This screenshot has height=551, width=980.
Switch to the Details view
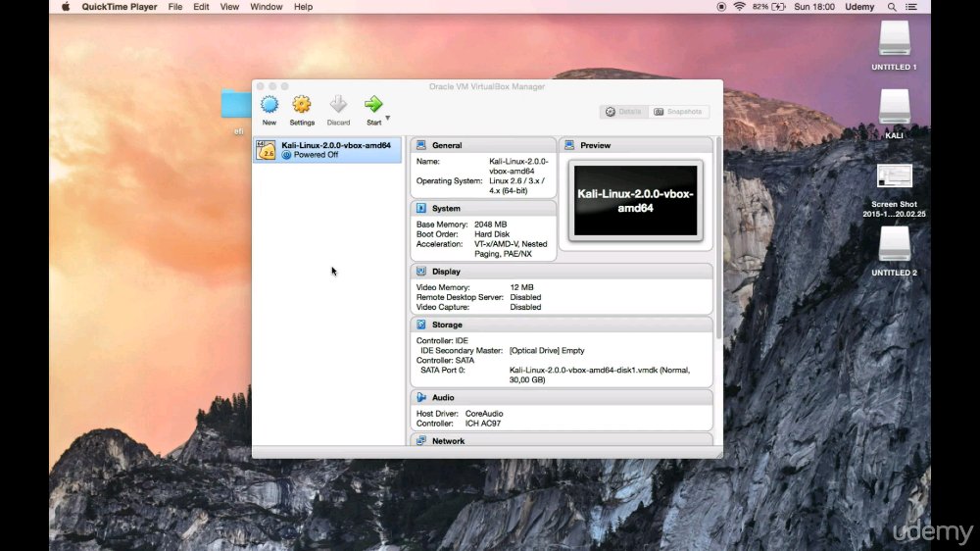623,112
